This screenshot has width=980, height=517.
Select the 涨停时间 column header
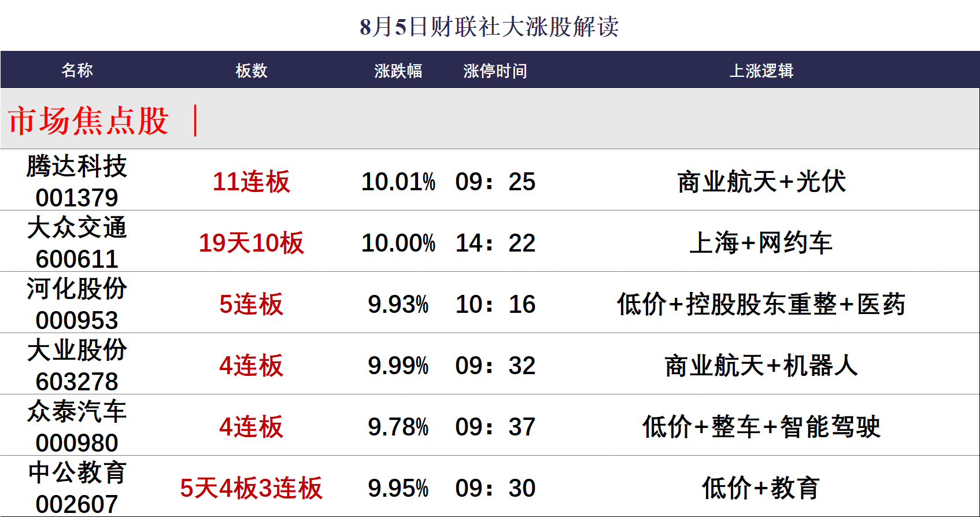[x=495, y=71]
